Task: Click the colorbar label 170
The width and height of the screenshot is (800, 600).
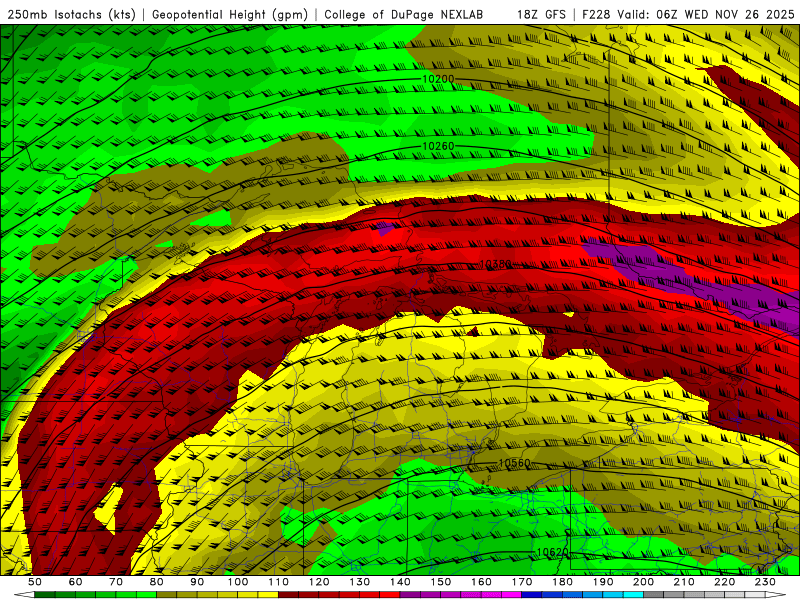Action: pos(521,582)
